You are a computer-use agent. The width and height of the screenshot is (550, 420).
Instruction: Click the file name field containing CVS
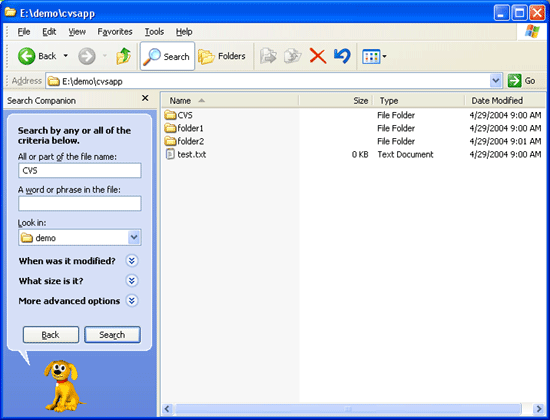click(80, 171)
